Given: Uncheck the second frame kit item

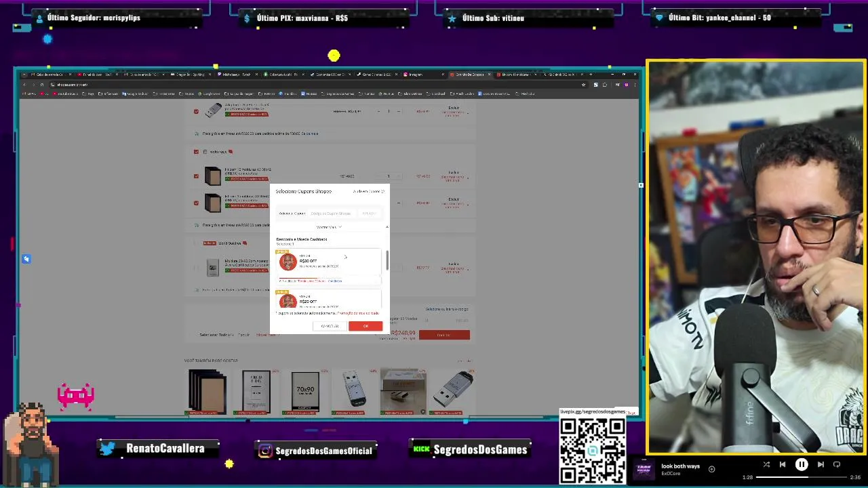Looking at the screenshot, I should point(197,203).
